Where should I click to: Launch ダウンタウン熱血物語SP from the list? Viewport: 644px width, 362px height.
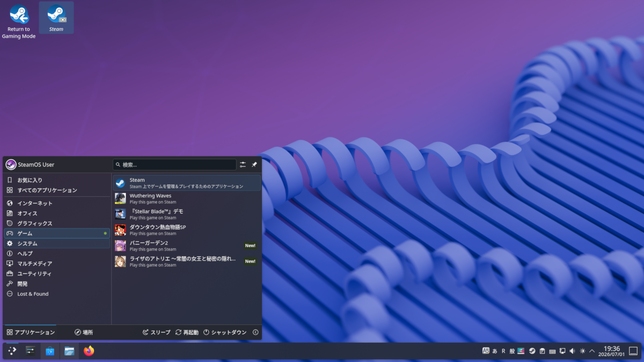click(187, 230)
